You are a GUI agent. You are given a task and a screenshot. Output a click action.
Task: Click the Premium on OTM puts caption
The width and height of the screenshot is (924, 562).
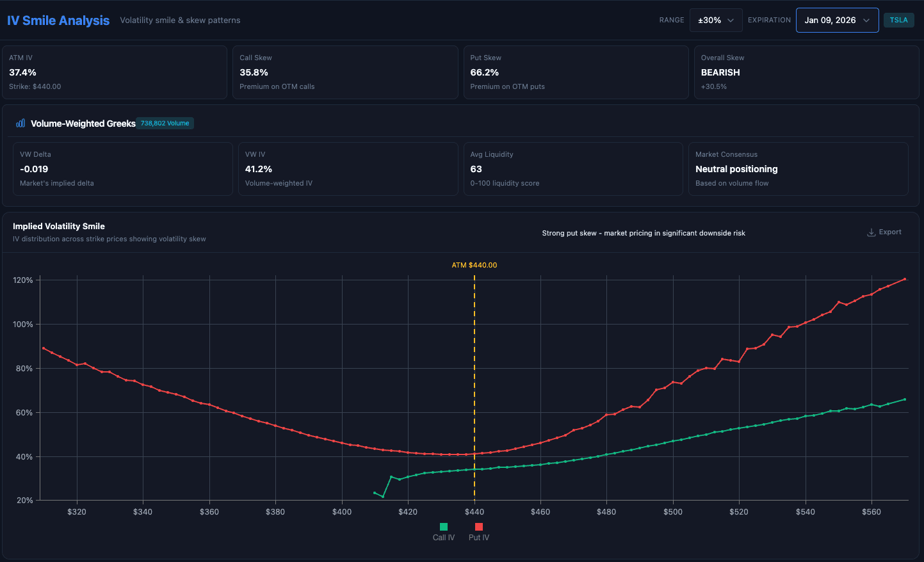point(508,86)
